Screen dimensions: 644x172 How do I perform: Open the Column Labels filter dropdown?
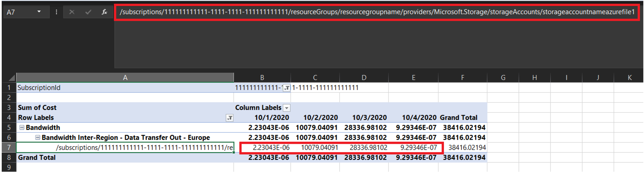(287, 108)
